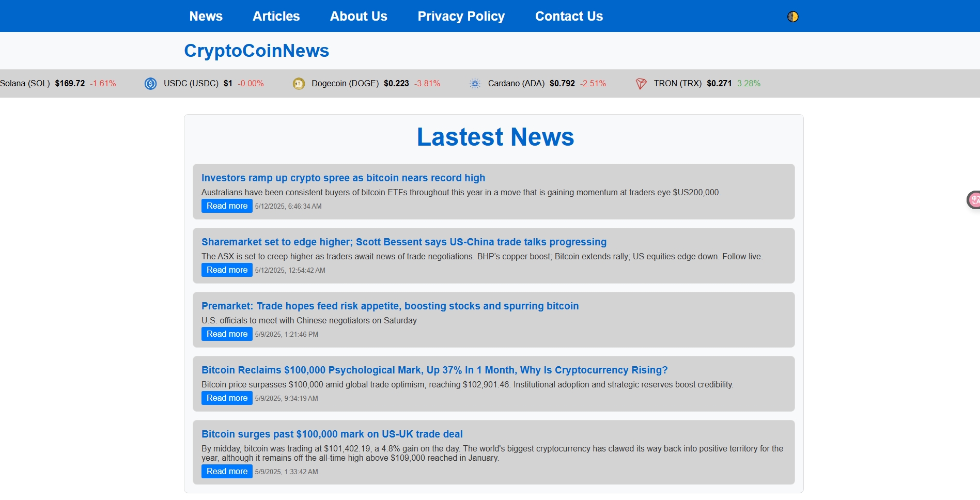Open the About Us page
This screenshot has height=500, width=980.
click(x=359, y=16)
